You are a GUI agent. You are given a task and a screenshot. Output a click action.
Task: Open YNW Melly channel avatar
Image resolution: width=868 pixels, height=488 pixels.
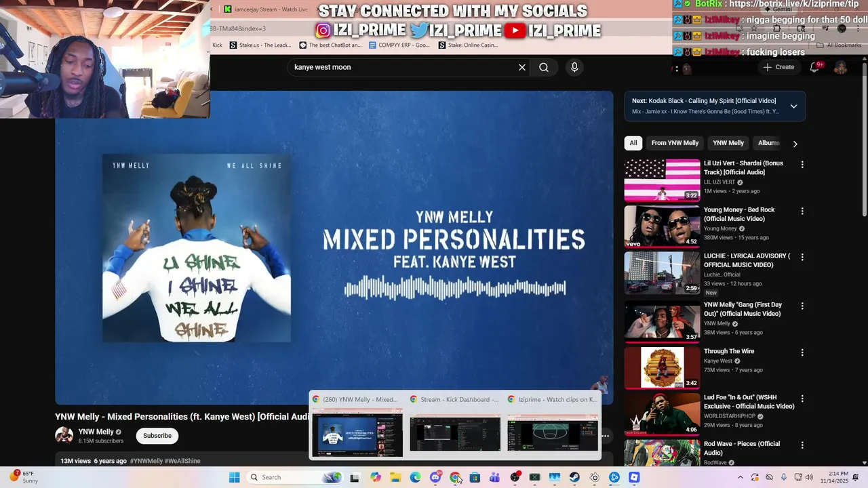click(64, 435)
